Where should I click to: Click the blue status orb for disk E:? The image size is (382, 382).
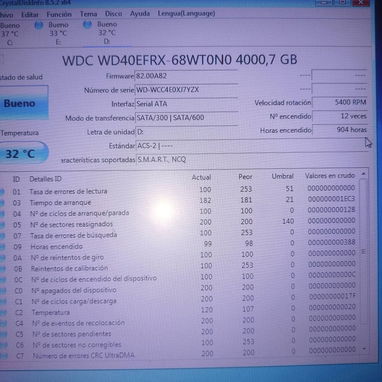coord(39,25)
